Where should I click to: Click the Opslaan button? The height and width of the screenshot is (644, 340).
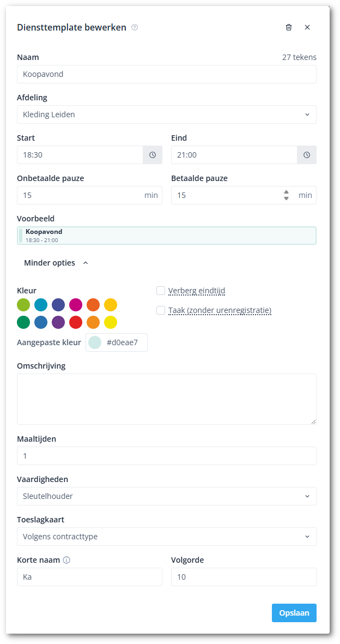pos(294,613)
